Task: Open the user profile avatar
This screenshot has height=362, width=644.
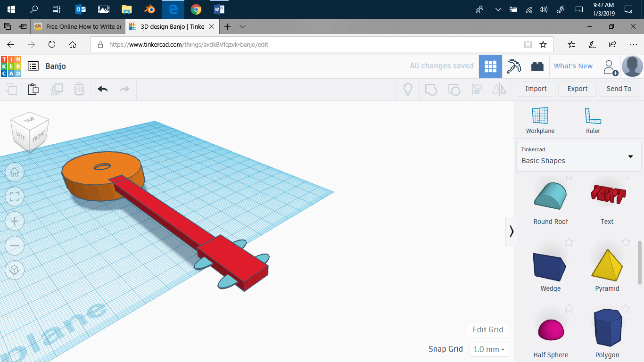Action: coord(632,66)
